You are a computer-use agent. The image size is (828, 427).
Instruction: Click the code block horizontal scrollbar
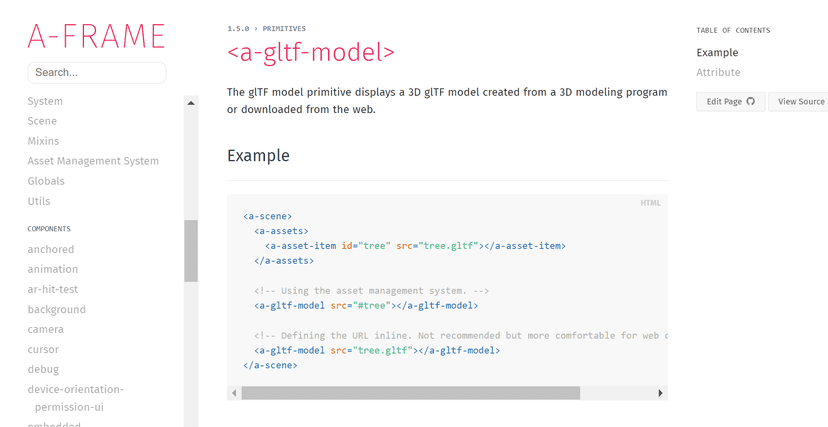(410, 393)
